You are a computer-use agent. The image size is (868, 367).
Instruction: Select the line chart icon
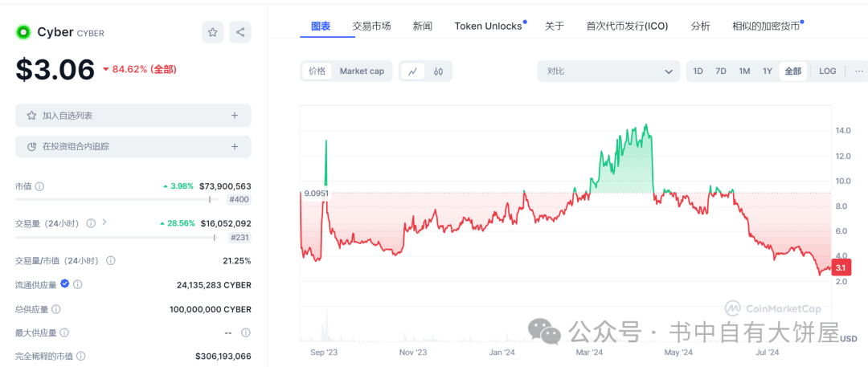pyautogui.click(x=412, y=71)
